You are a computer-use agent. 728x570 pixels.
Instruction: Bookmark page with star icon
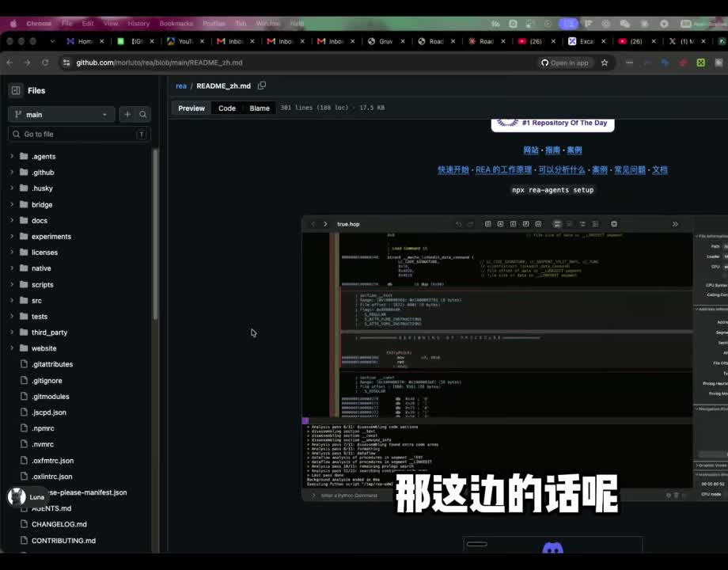[605, 63]
